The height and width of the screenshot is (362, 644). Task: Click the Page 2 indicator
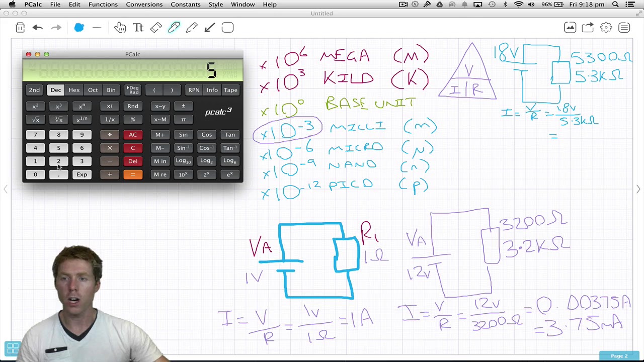pyautogui.click(x=619, y=356)
